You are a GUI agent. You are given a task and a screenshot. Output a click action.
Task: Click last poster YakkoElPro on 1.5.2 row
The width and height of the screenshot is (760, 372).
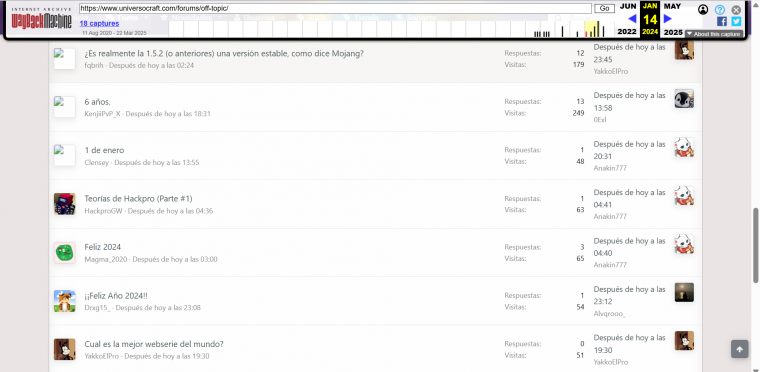(x=611, y=71)
